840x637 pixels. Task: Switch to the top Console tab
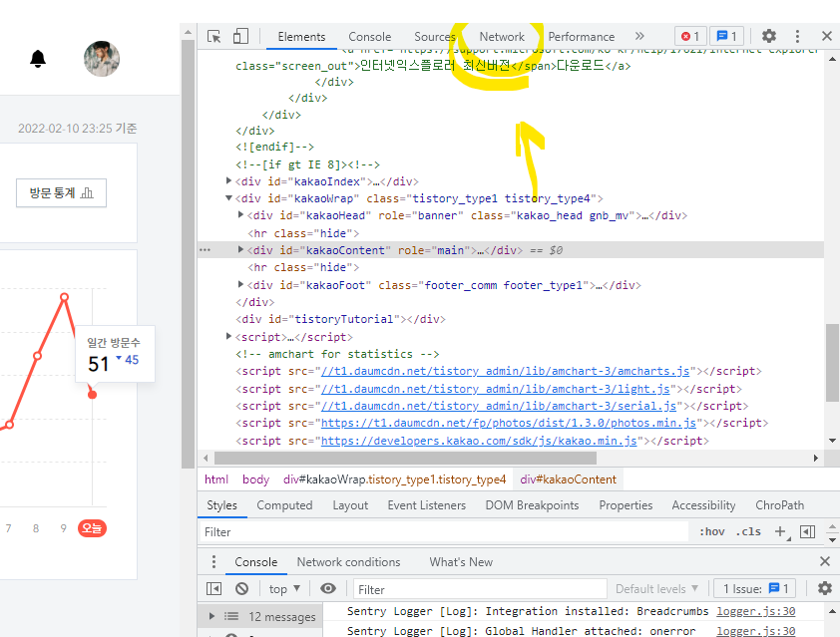tap(370, 37)
